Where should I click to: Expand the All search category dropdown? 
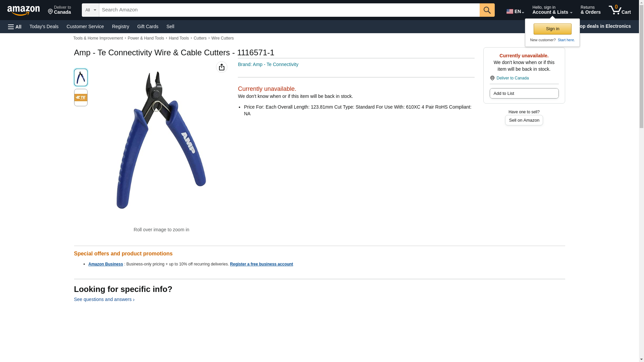pos(91,10)
